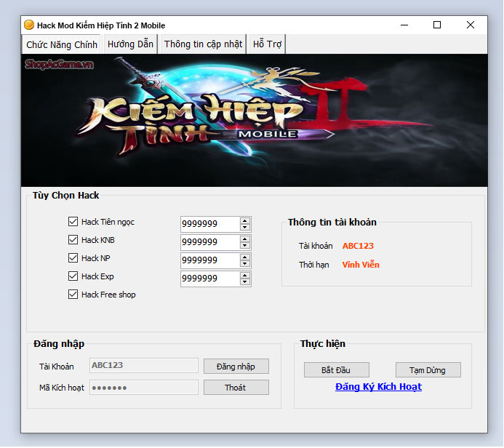504x448 pixels.
Task: Toggle the Hack KNB checkbox
Action: click(73, 240)
